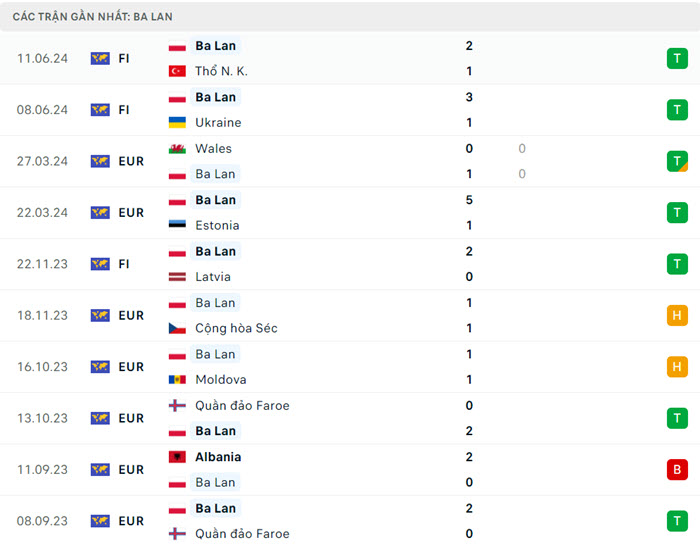700x545 pixels.
Task: Click the Ukraine flag icon
Action: pyautogui.click(x=177, y=123)
